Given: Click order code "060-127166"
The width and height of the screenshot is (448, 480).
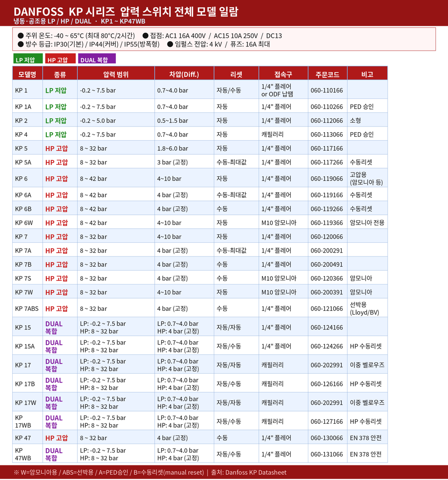Looking at the screenshot, I should click(x=327, y=421).
